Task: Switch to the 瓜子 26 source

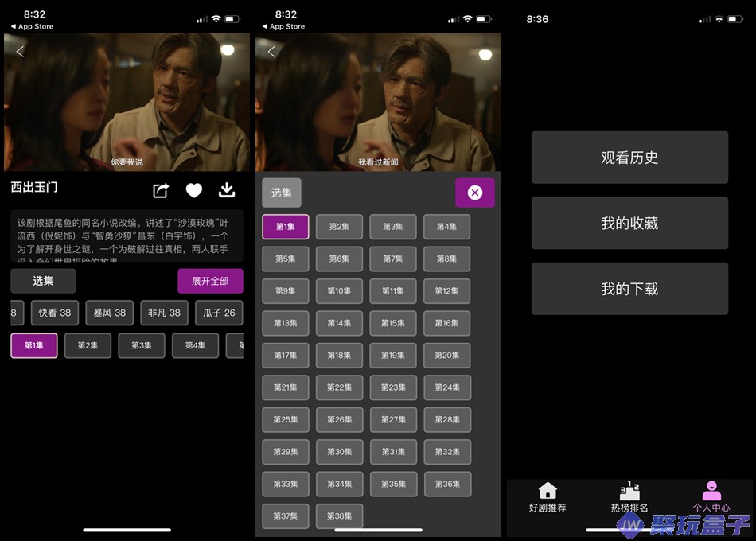Action: click(219, 313)
